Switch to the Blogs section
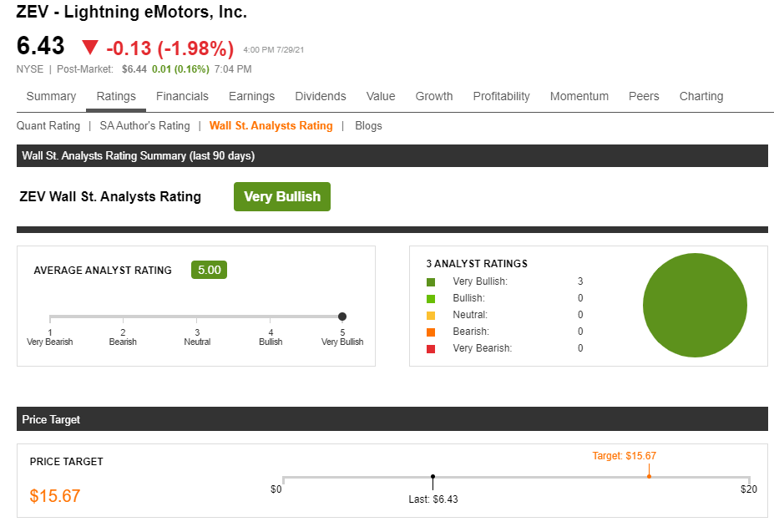 click(x=368, y=125)
